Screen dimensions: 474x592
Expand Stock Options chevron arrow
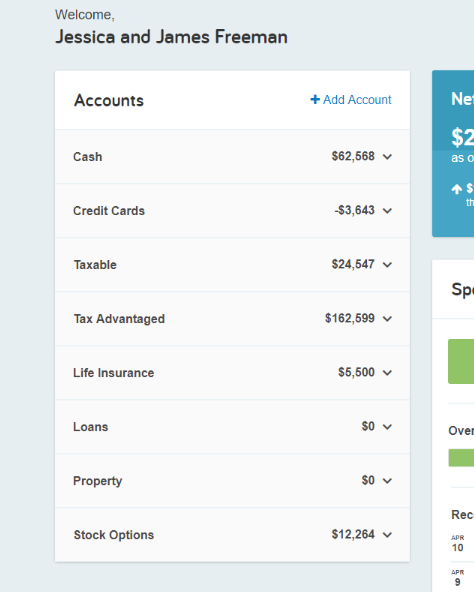pos(387,535)
